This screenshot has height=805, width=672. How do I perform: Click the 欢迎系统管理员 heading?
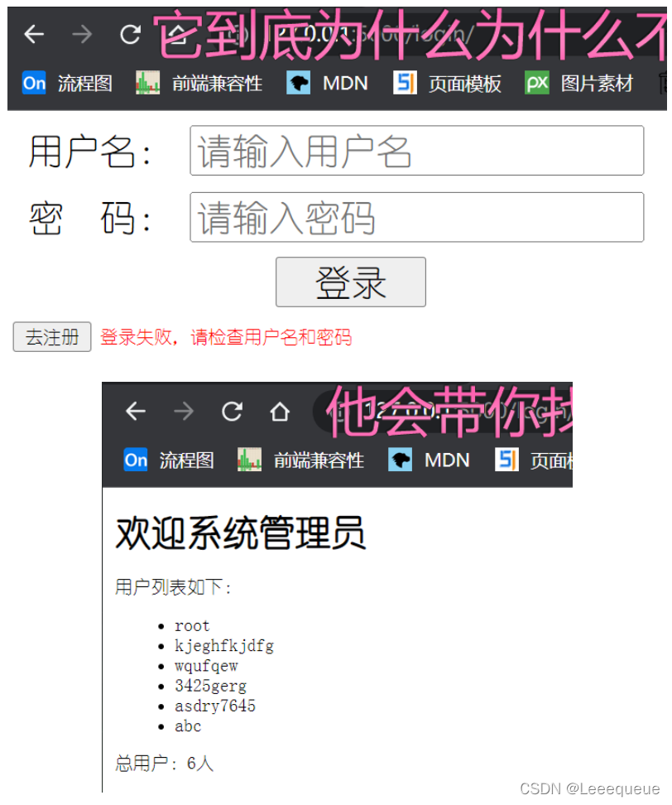(x=241, y=533)
